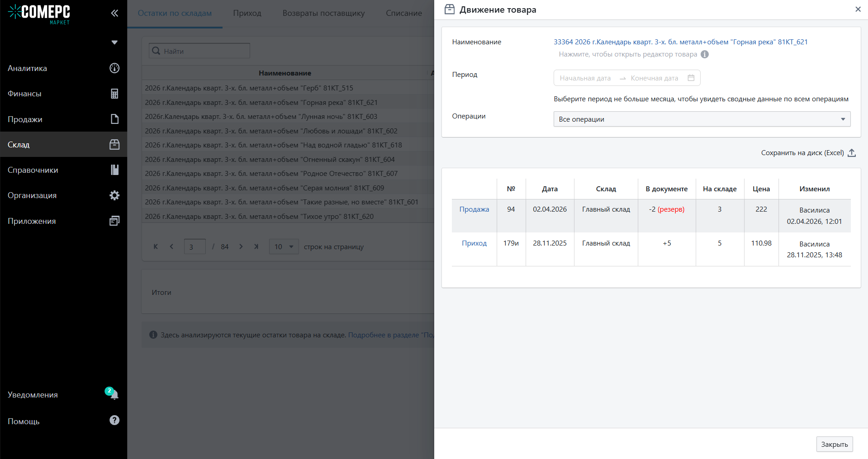Close the 'Движение товара' panel
This screenshot has width=868, height=459.
click(x=858, y=9)
